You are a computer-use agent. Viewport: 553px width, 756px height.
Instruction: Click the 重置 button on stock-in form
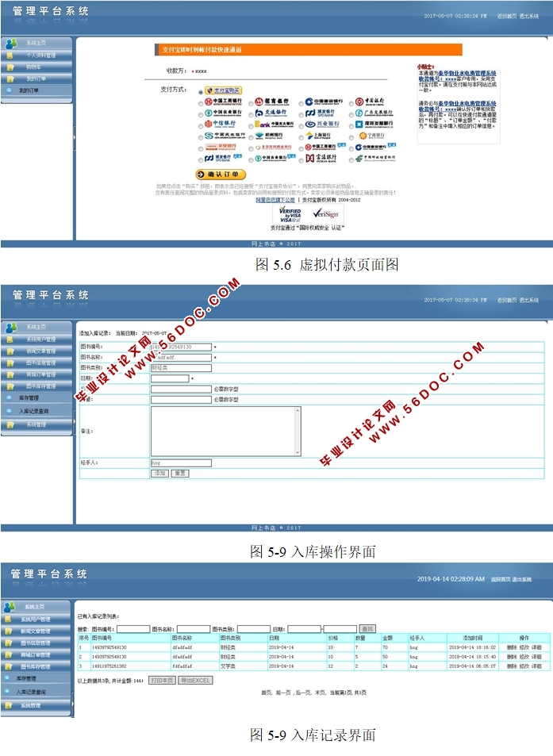point(180,474)
